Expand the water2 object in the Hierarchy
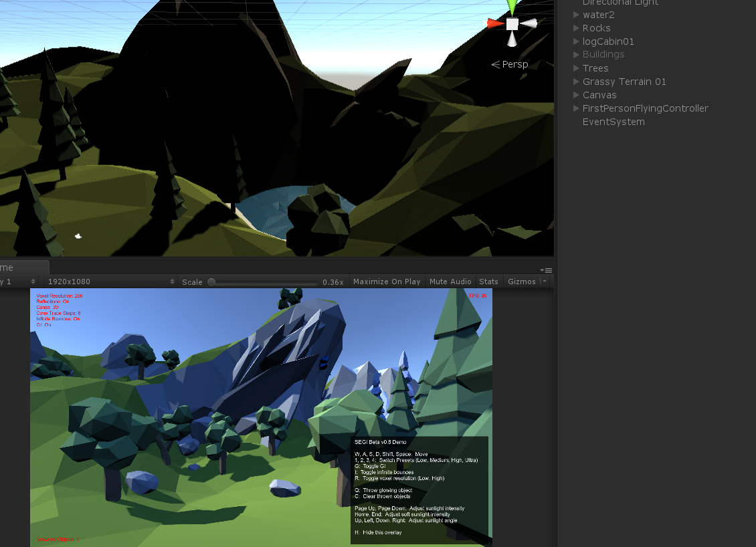This screenshot has width=756, height=547. coord(575,15)
